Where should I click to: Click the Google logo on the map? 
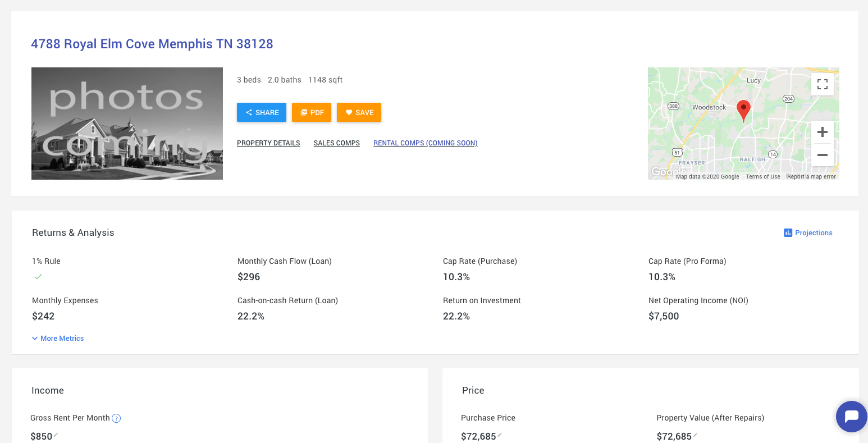tap(668, 172)
